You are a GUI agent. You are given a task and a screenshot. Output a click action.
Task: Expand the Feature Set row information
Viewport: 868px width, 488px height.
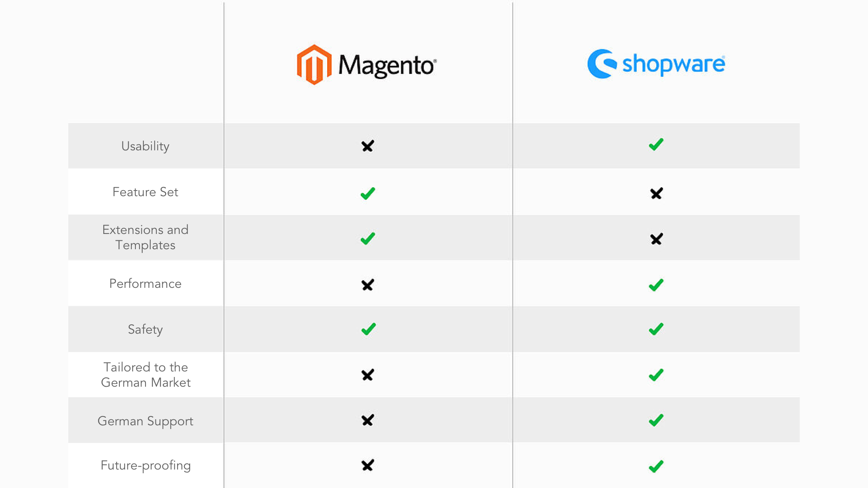[145, 192]
